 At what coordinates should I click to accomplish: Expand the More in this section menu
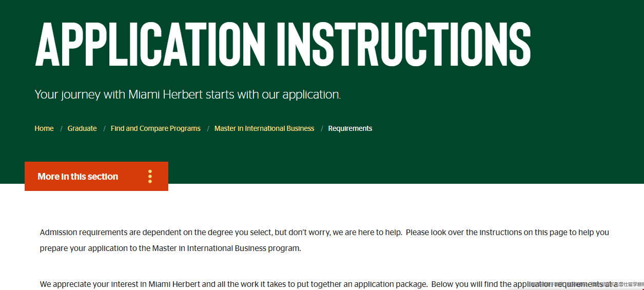(96, 177)
